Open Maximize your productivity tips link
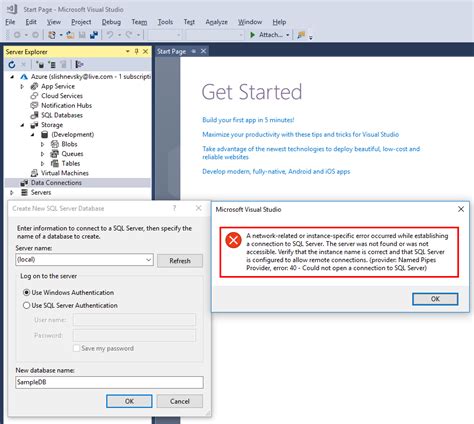This screenshot has height=424, width=474. 301,134
